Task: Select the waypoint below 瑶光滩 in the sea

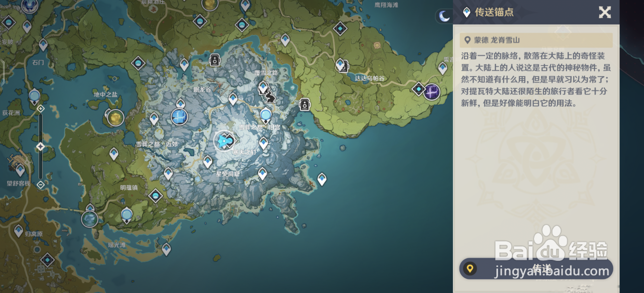Action: click(x=166, y=250)
